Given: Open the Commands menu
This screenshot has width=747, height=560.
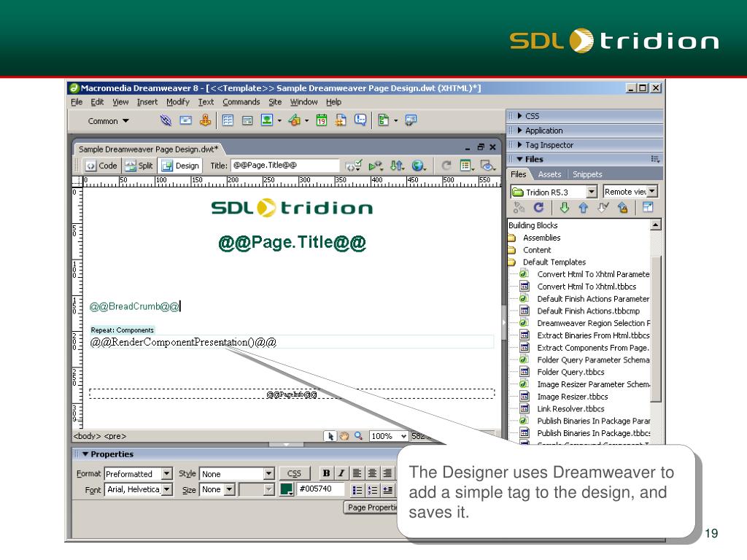Looking at the screenshot, I should point(241,102).
